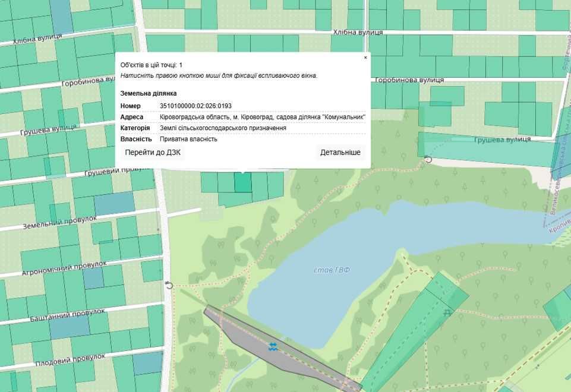Click 'Землі сільськогосподарського призначення' category value
Image resolution: width=571 pixels, height=392 pixels.
click(223, 128)
